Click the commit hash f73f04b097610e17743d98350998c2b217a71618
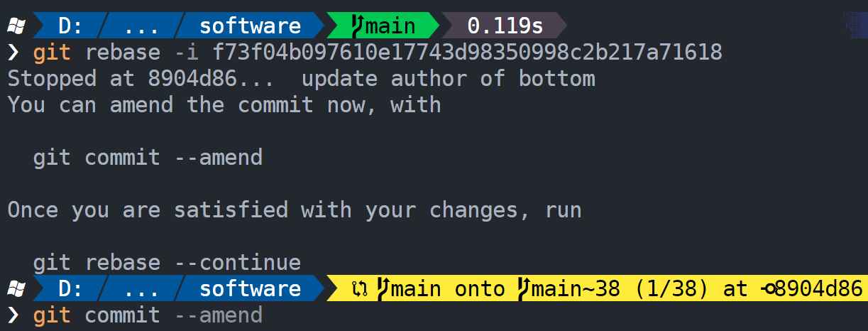This screenshot has height=331, width=868. (x=457, y=53)
